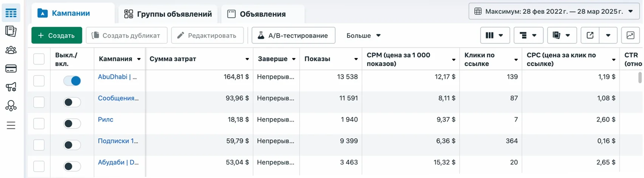Open the all tools hamburger menu icon
The image size is (644, 178).
click(x=11, y=125)
